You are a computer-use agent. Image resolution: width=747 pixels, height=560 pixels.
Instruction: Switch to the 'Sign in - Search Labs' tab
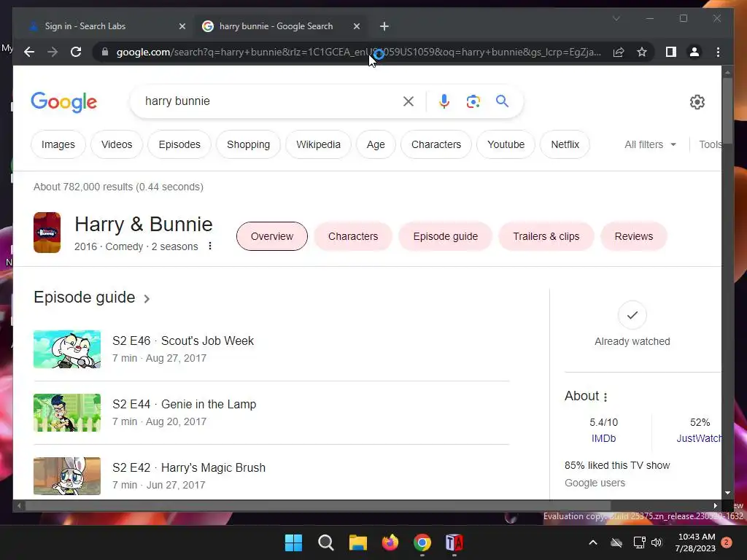point(106,26)
